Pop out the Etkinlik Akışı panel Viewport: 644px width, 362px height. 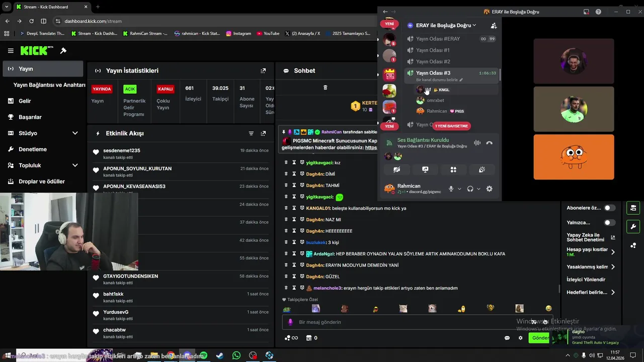(x=263, y=133)
